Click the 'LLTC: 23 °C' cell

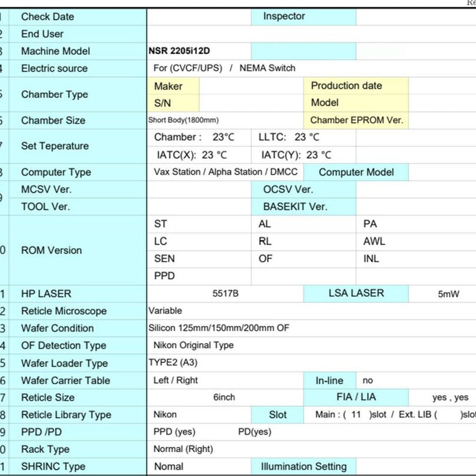[x=303, y=137]
